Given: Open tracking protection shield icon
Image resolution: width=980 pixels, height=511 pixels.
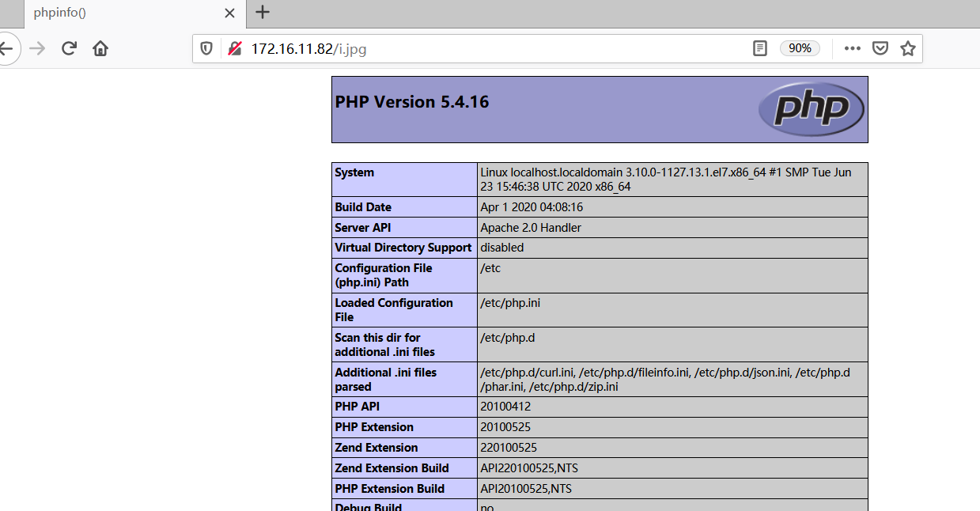Looking at the screenshot, I should (206, 48).
